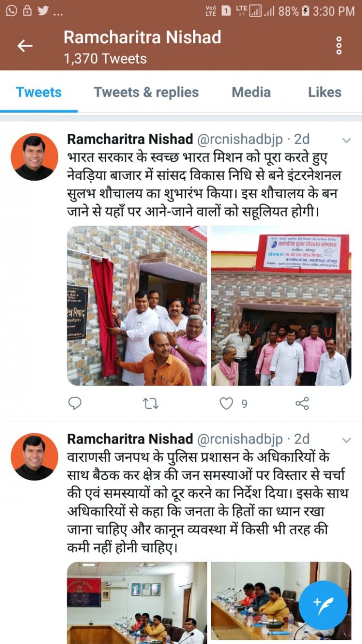Open the Media tab
The image size is (362, 644).
(251, 92)
